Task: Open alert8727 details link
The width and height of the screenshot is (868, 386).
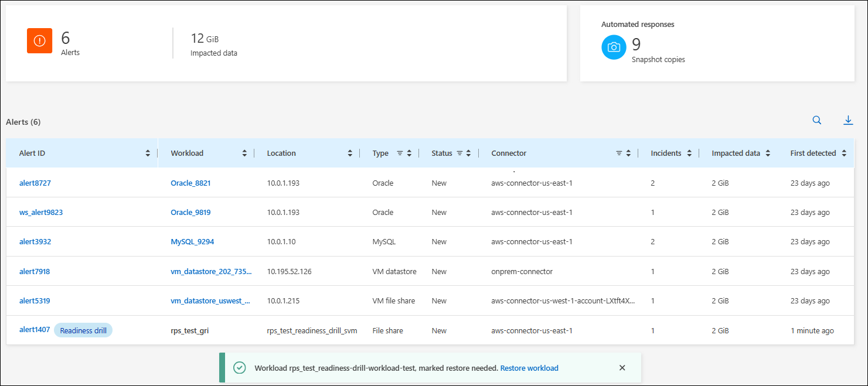Action: coord(35,183)
